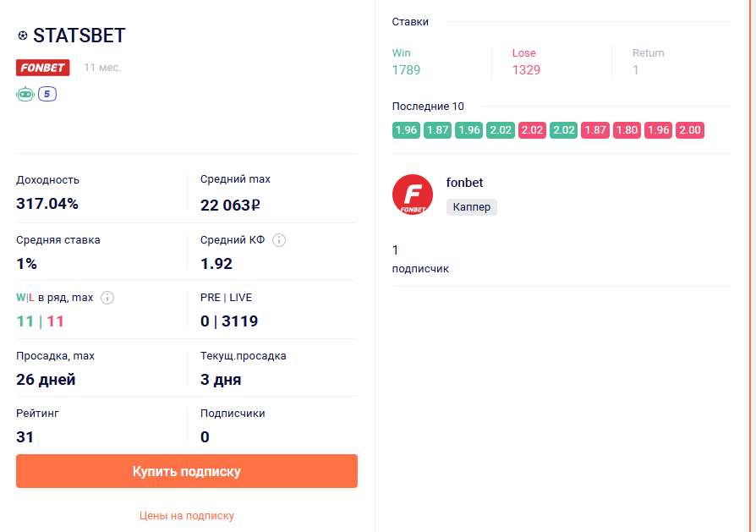Click the Рейтинг value 31
The width and height of the screenshot is (756, 532).
tap(25, 437)
